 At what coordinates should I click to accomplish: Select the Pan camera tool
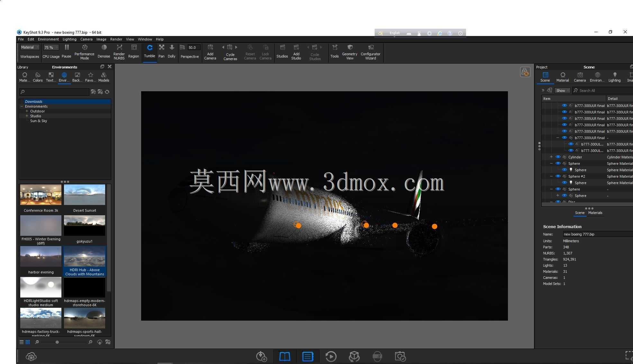(161, 51)
